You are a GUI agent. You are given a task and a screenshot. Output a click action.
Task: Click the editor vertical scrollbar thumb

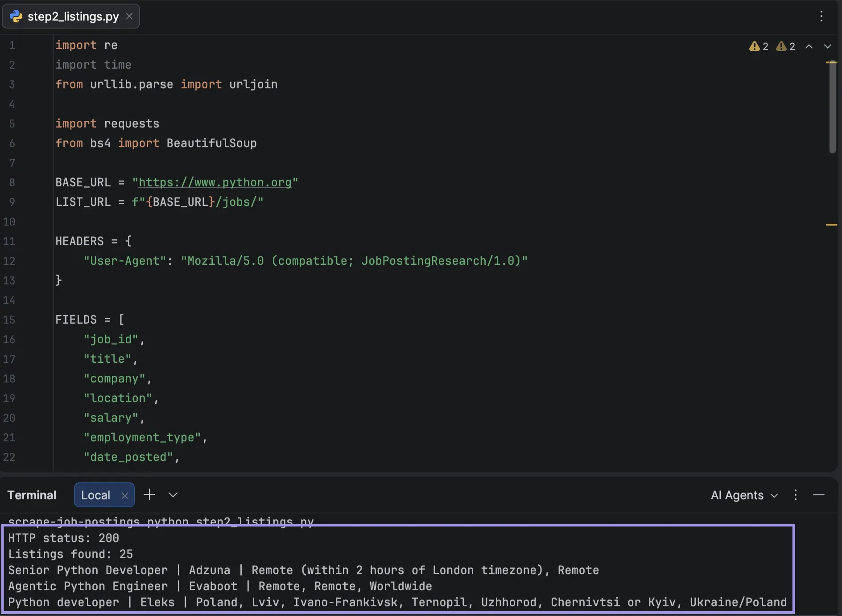click(832, 107)
